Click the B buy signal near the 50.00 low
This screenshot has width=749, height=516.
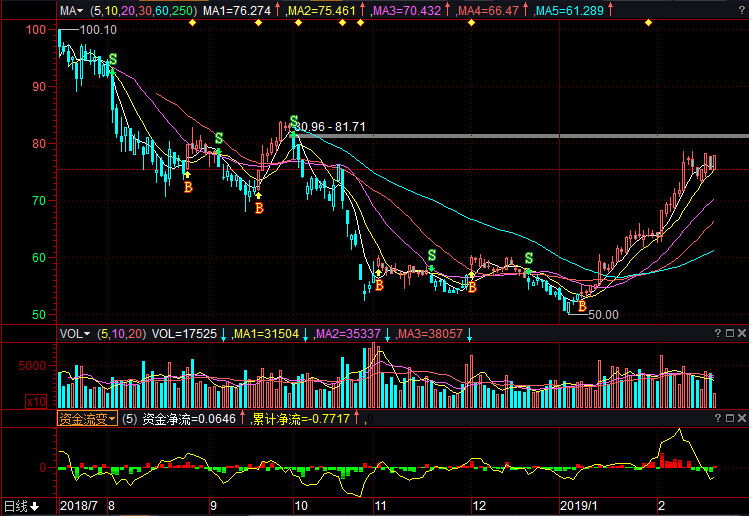tap(582, 306)
